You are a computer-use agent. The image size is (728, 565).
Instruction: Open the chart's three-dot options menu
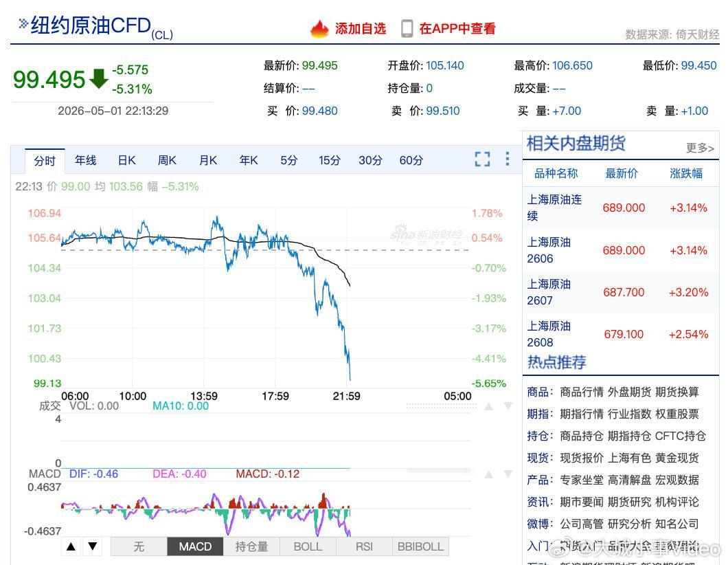[508, 159]
